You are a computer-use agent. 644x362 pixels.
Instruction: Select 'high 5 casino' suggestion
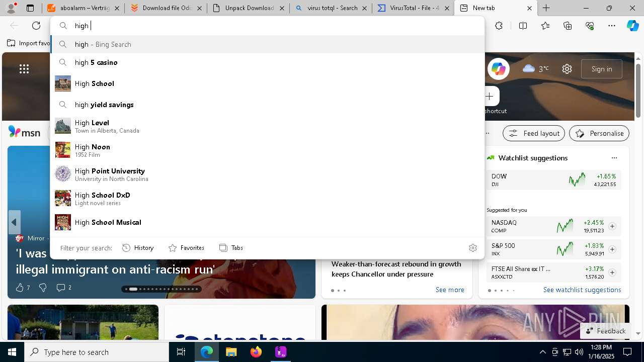point(267,62)
